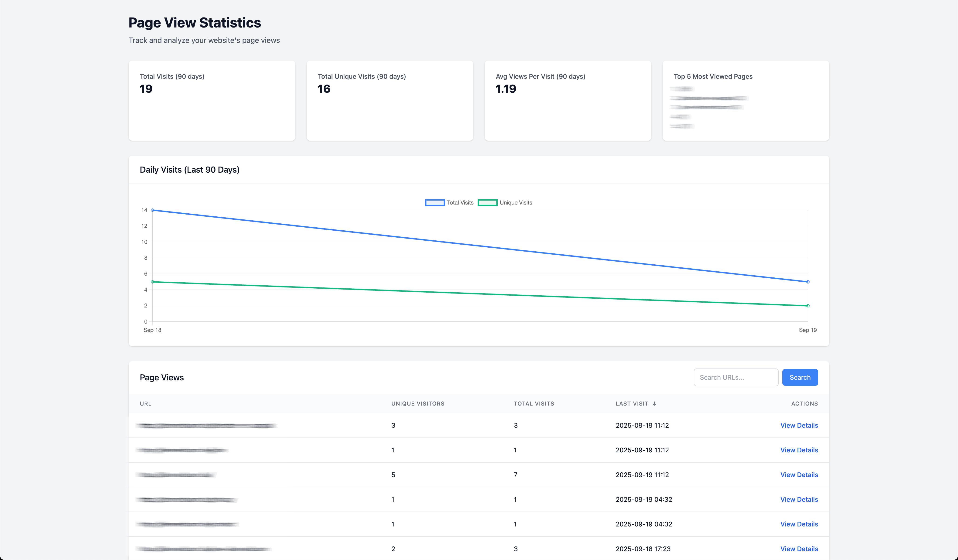The width and height of the screenshot is (958, 560).
Task: Open View Details for first table row
Action: pyautogui.click(x=799, y=425)
